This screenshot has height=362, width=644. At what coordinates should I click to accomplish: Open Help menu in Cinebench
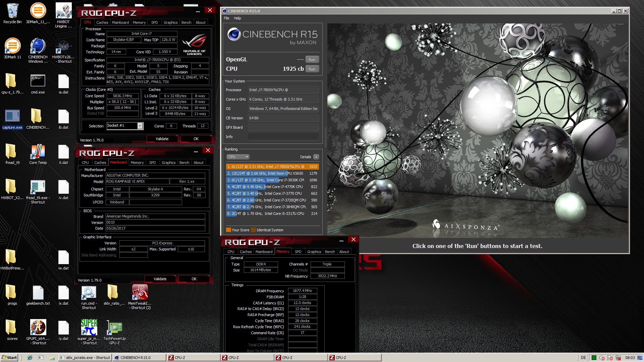[237, 18]
